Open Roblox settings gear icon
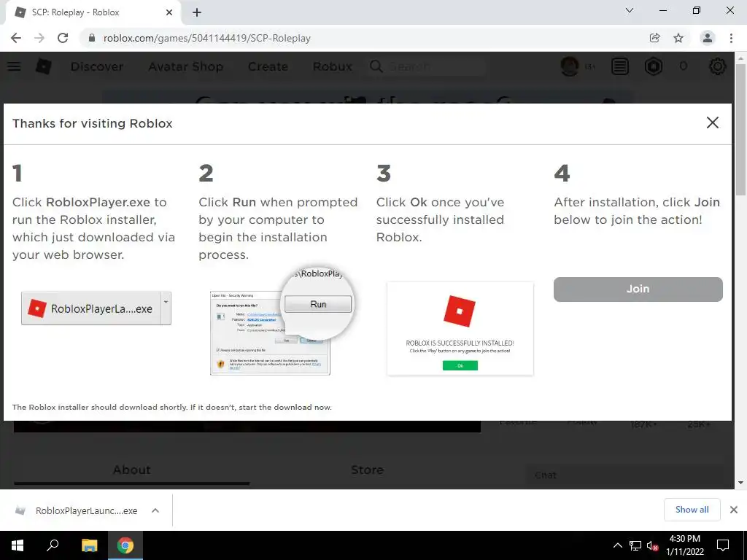 (x=718, y=66)
